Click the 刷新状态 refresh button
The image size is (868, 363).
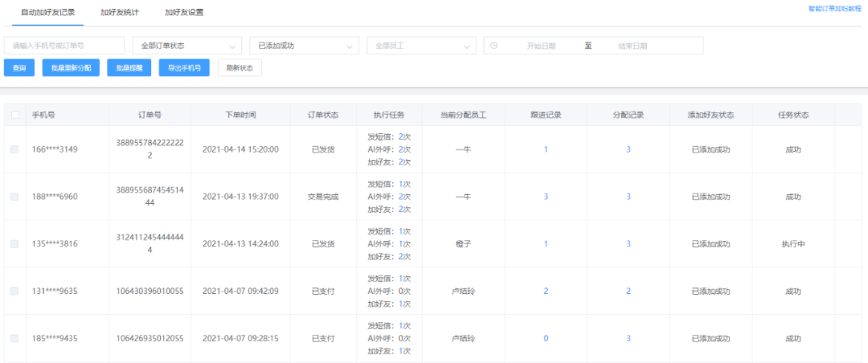240,68
